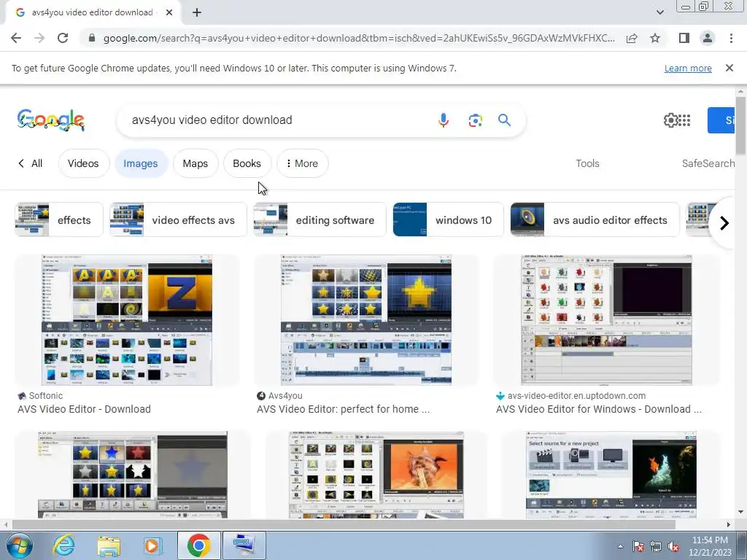Screen dimensions: 747x560
Task: Filter by avs audio editor effects chip
Action: pyautogui.click(x=595, y=219)
